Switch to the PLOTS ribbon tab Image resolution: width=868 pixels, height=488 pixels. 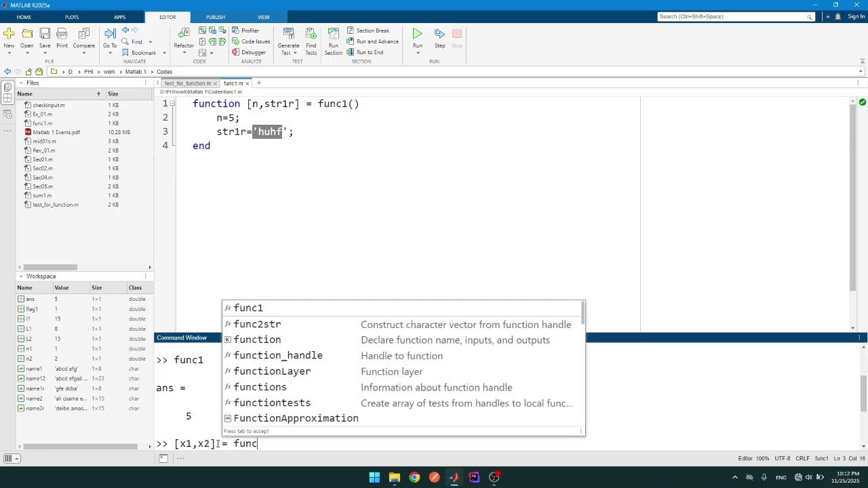[x=72, y=17]
